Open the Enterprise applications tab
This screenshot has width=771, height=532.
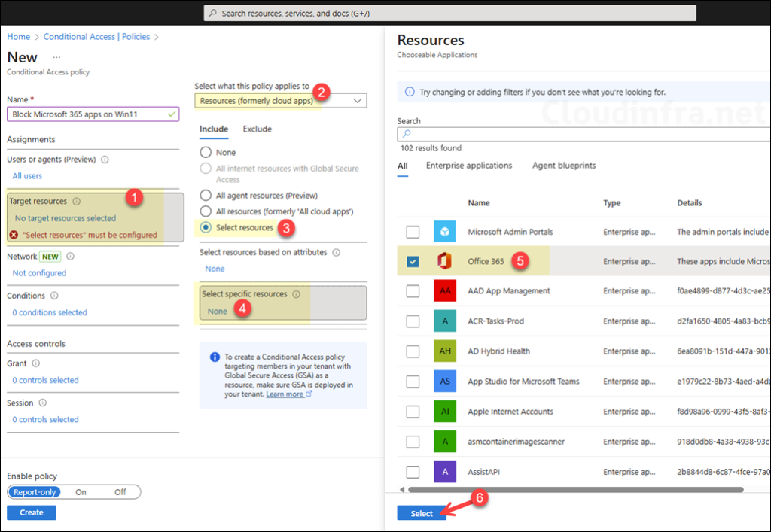pyautogui.click(x=468, y=166)
